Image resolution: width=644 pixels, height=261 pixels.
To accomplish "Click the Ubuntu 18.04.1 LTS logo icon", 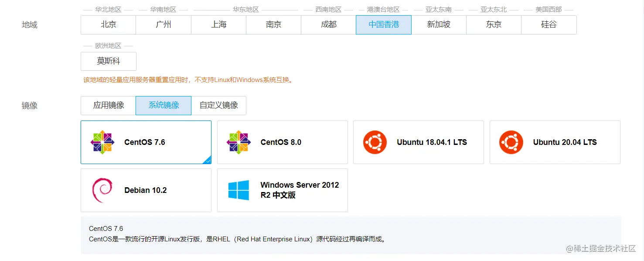I will 375,142.
